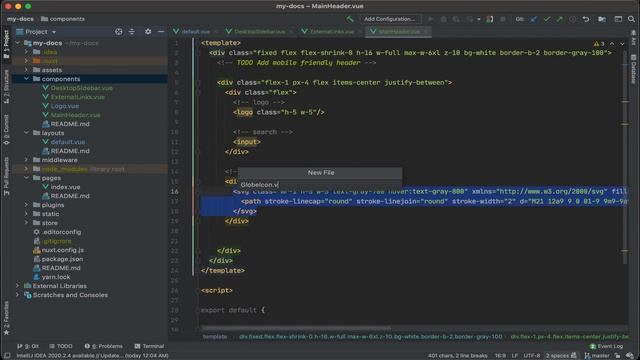Viewport: 640px width, 360px height.
Task: Hide the Project panel with minus icon
Action: (x=161, y=31)
